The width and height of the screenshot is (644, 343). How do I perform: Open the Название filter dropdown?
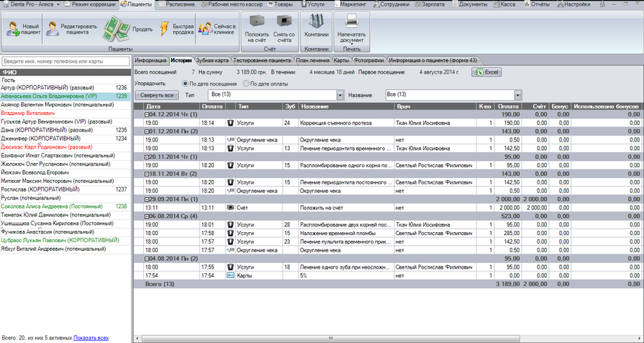(518, 95)
